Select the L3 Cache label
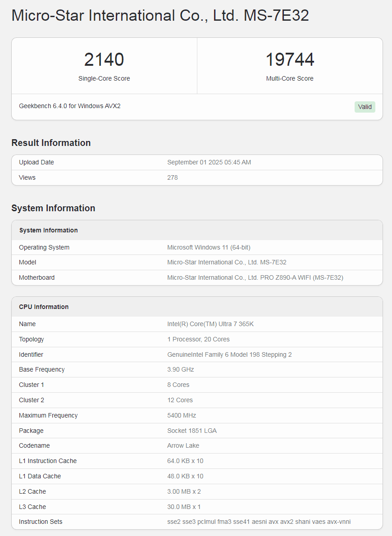 click(32, 507)
